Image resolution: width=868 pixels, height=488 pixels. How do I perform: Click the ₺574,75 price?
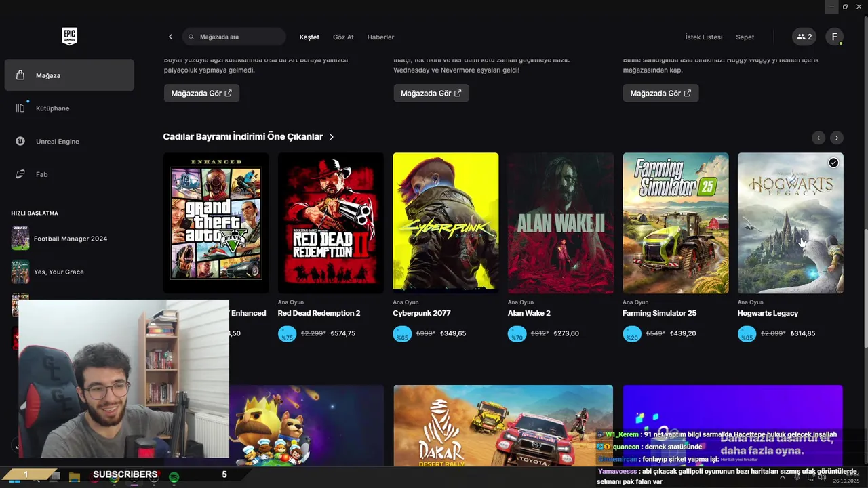pyautogui.click(x=342, y=333)
